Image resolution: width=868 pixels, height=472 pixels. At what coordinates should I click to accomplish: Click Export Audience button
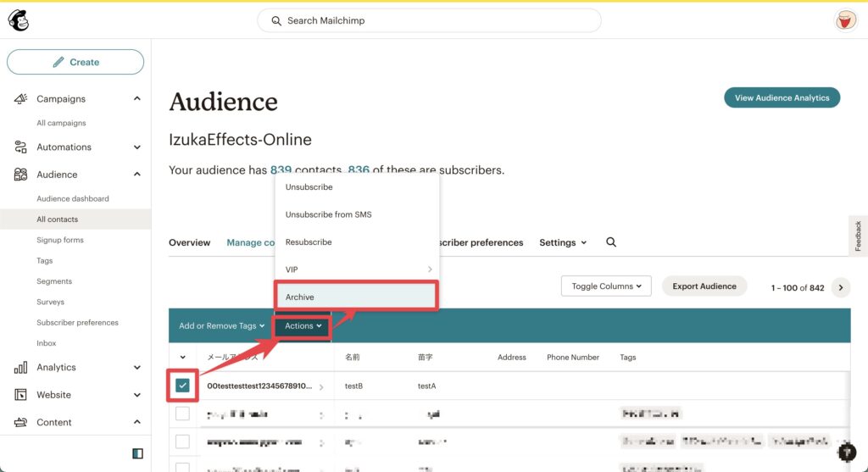click(704, 286)
